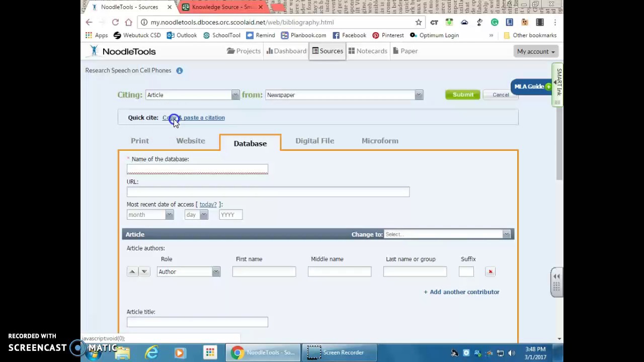Click the Name of the database field
Image resolution: width=644 pixels, height=362 pixels.
(x=197, y=169)
